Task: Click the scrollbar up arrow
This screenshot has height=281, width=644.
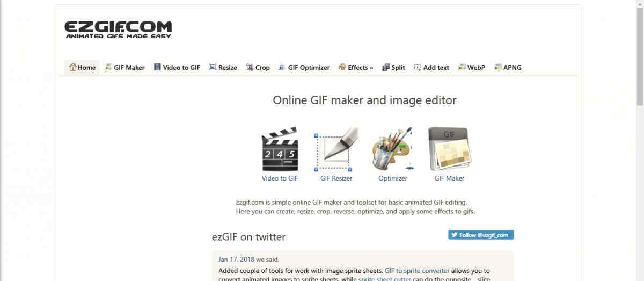Action: pos(640,4)
